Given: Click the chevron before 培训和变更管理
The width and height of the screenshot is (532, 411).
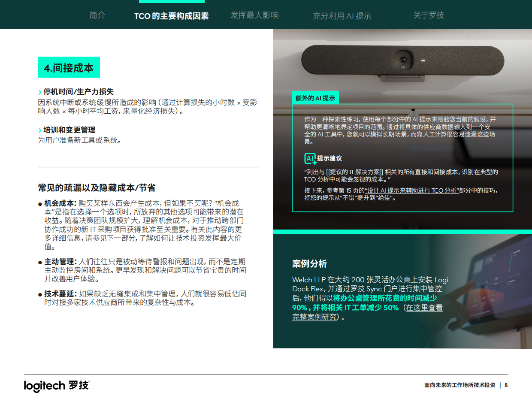Looking at the screenshot, I should coord(39,130).
